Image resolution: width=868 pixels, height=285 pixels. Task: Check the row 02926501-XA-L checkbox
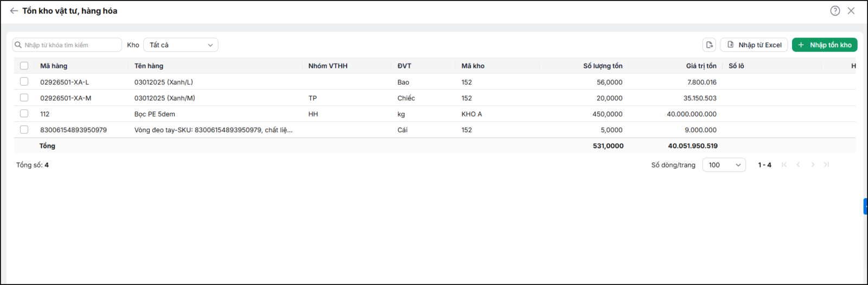(x=24, y=81)
